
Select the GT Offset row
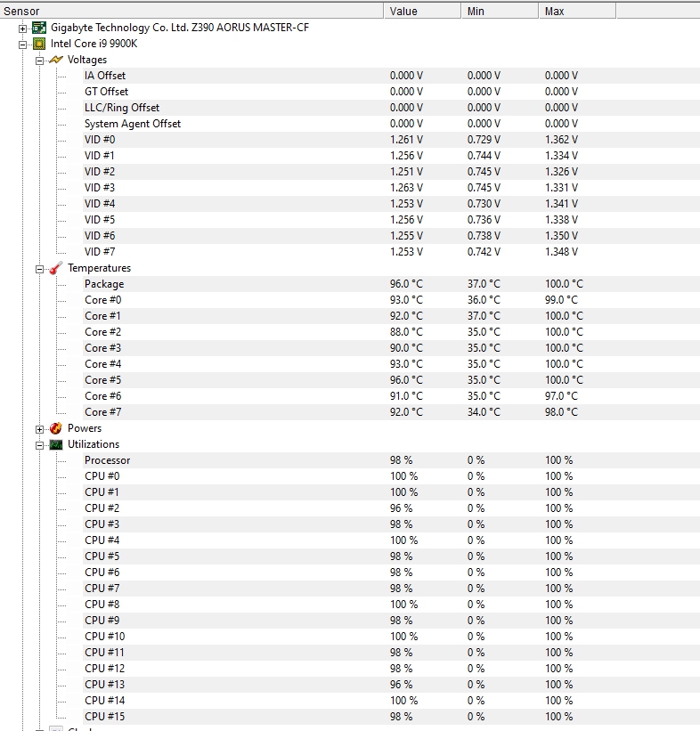click(x=391, y=92)
